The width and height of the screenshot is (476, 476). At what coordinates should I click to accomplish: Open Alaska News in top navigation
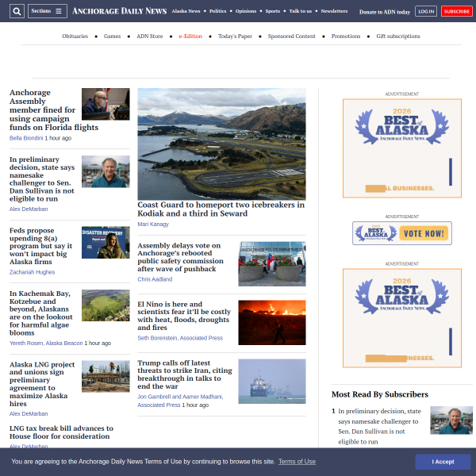click(x=186, y=11)
